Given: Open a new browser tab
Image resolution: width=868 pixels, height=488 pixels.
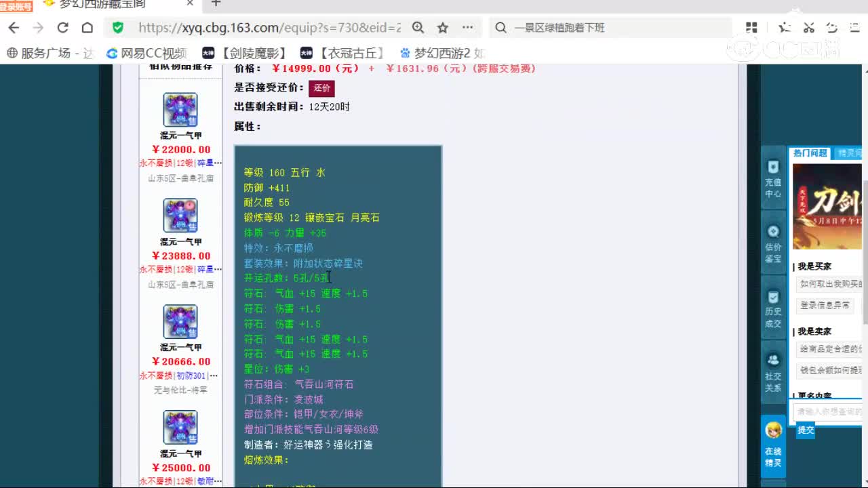Looking at the screenshot, I should (x=216, y=4).
